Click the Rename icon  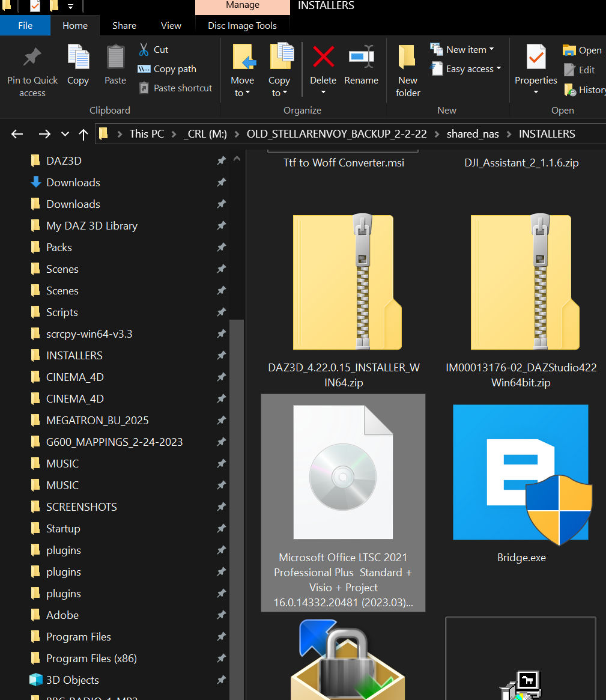point(362,56)
